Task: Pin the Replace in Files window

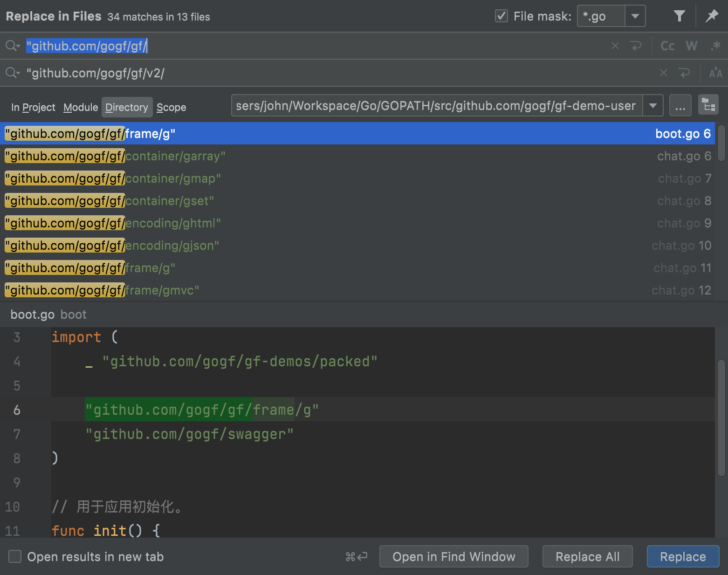Action: click(712, 16)
